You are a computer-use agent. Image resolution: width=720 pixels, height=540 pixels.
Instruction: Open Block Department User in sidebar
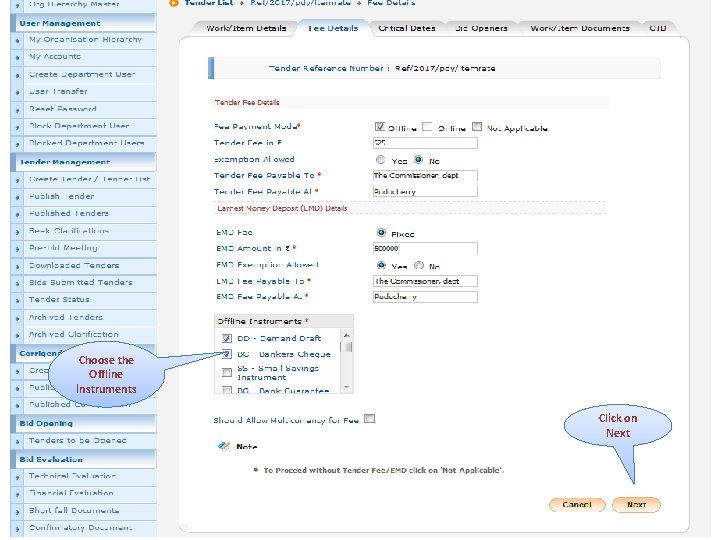(x=79, y=126)
